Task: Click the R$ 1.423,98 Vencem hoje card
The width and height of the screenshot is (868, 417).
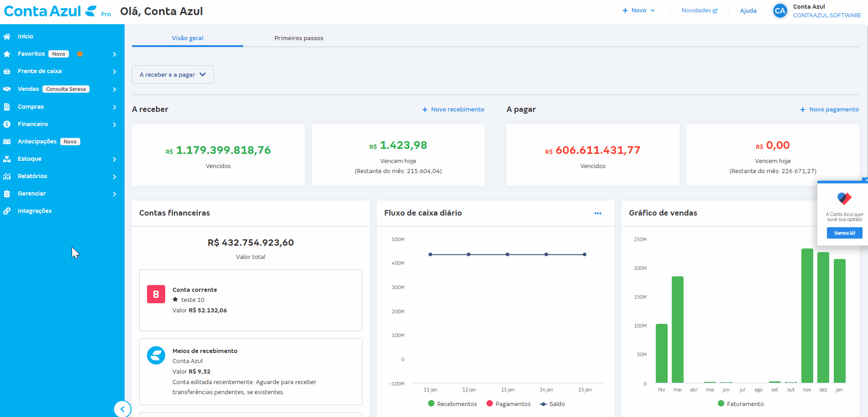Action: tap(398, 155)
